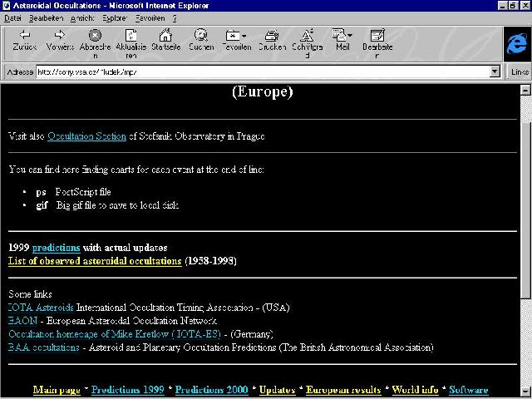Click the vertical scrollbar down arrow
Image resolution: width=532 pixels, height=399 pixels.
click(525, 392)
